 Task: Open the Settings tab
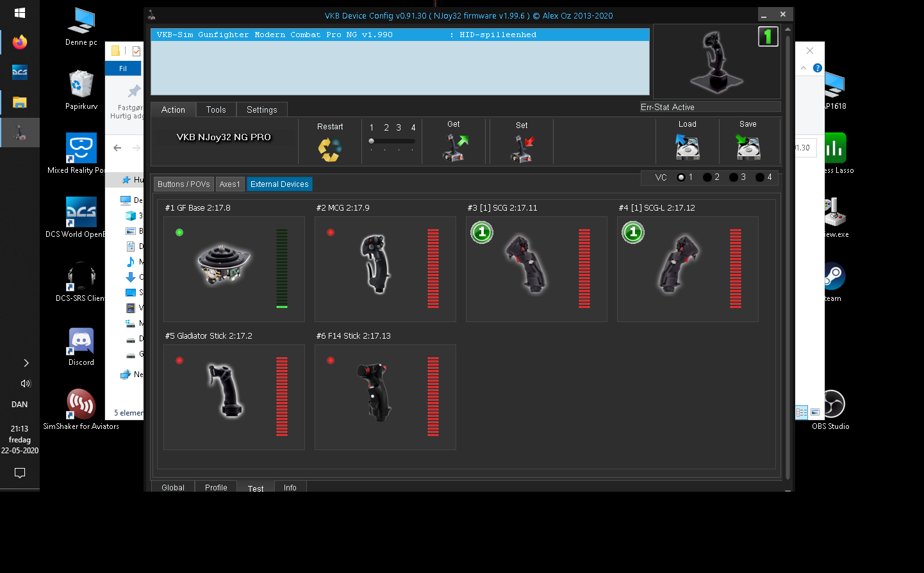[261, 110]
